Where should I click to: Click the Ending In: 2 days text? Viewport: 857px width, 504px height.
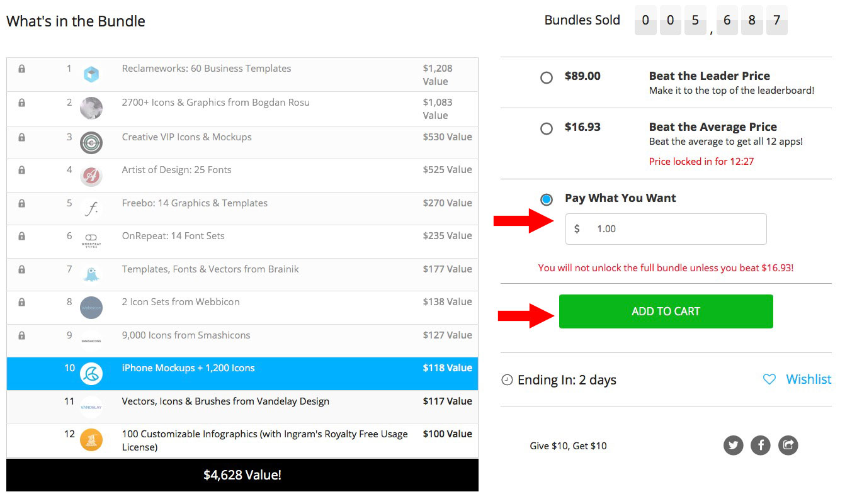pos(567,380)
